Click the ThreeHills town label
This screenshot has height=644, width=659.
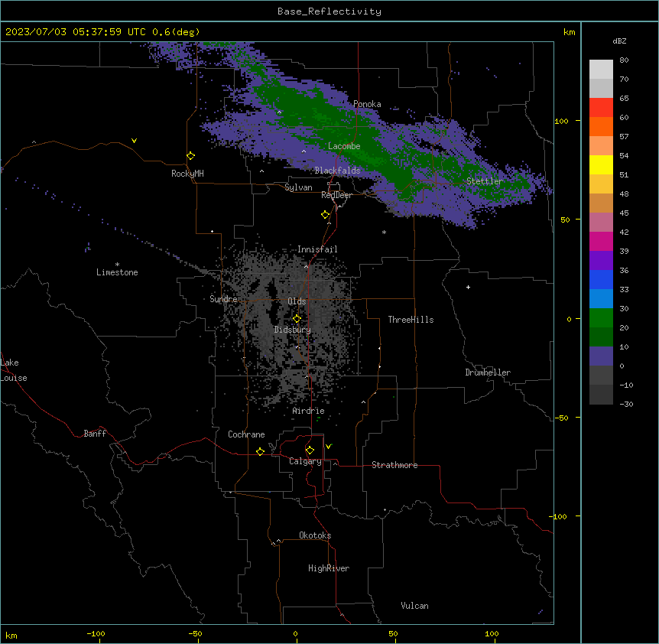pyautogui.click(x=411, y=320)
